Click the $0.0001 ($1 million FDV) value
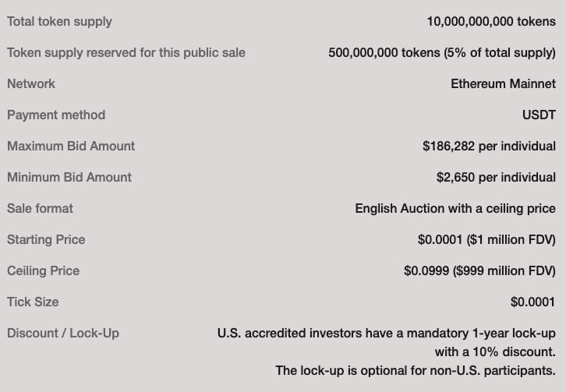The width and height of the screenshot is (566, 392). pyautogui.click(x=486, y=239)
